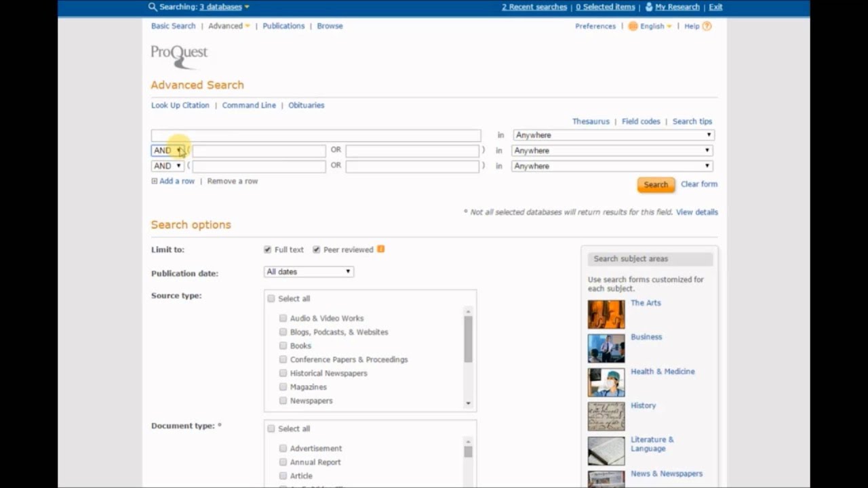Click the View details link

click(x=697, y=212)
